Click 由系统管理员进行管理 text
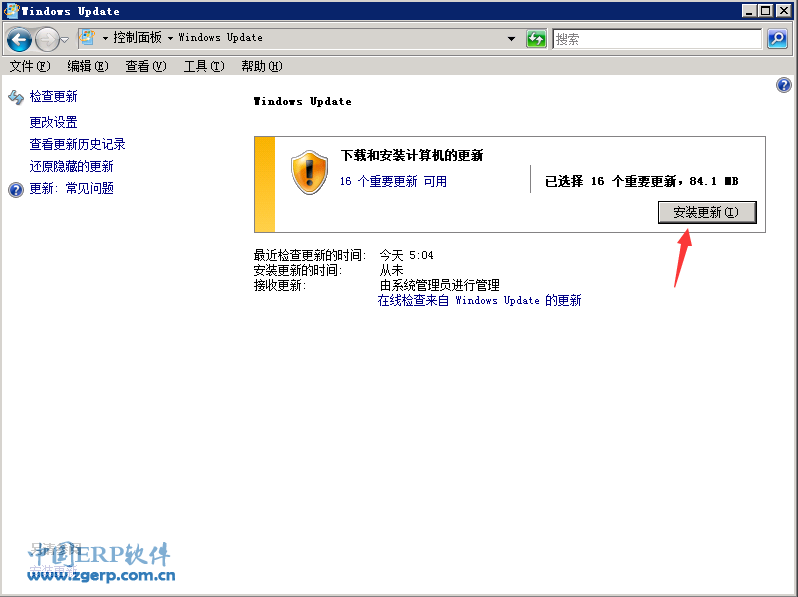This screenshot has height=597, width=798. point(440,285)
